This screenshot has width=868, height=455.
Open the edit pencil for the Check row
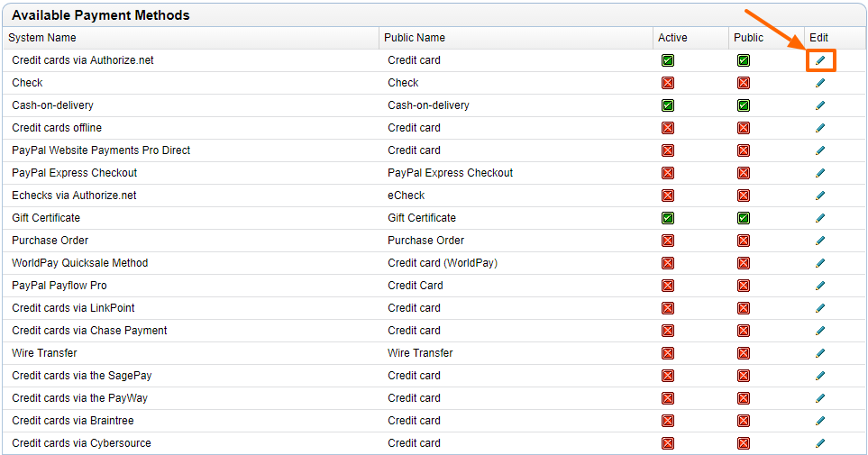point(820,83)
